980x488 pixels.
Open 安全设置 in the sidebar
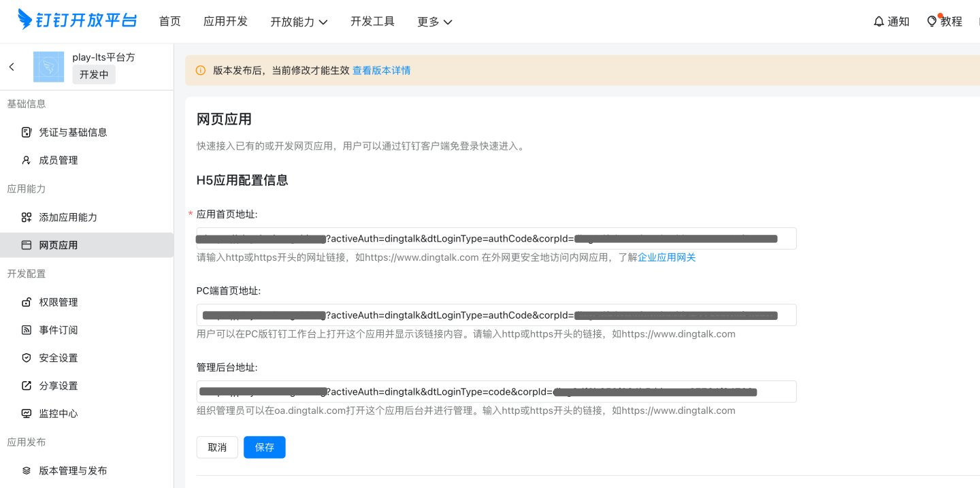pyautogui.click(x=58, y=357)
